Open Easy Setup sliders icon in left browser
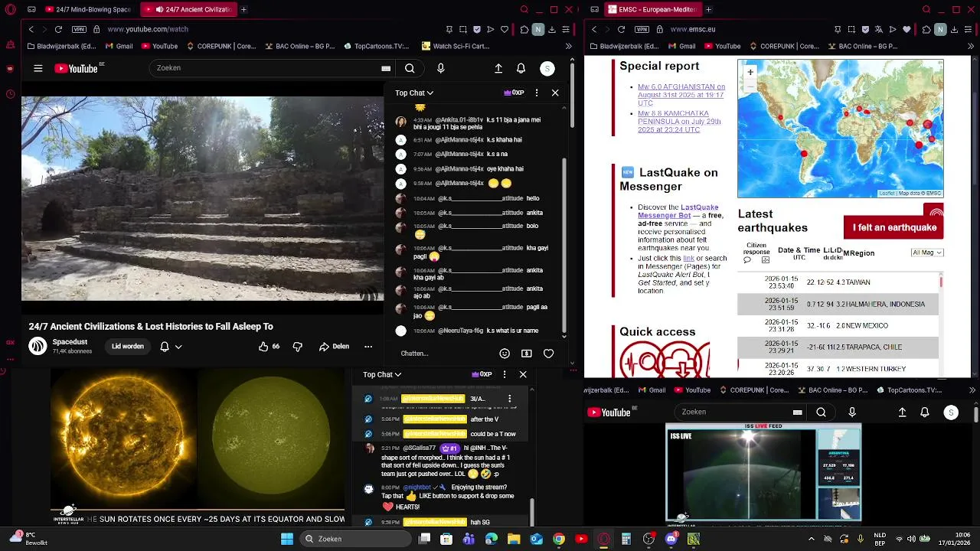The height and width of the screenshot is (551, 980). point(566,29)
